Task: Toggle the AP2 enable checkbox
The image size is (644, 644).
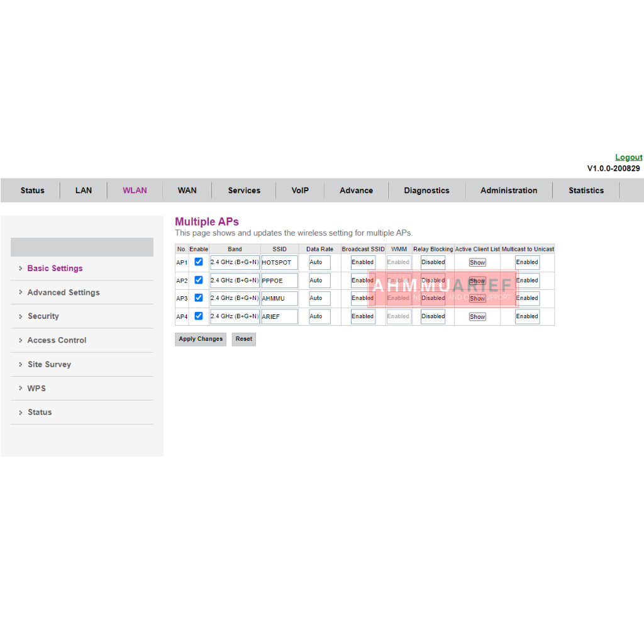Action: point(199,280)
